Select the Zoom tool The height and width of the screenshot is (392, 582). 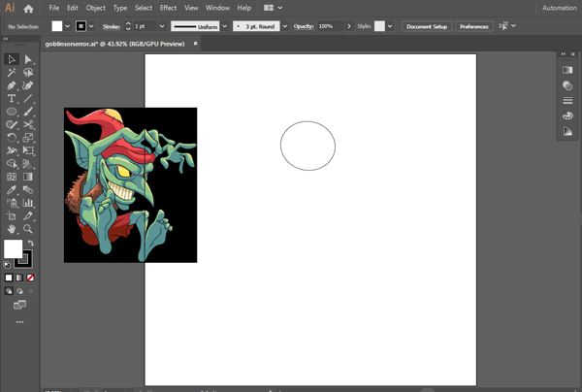coord(28,229)
